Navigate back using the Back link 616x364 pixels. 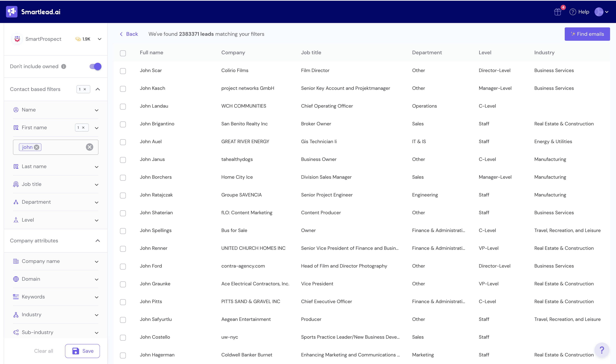[129, 34]
